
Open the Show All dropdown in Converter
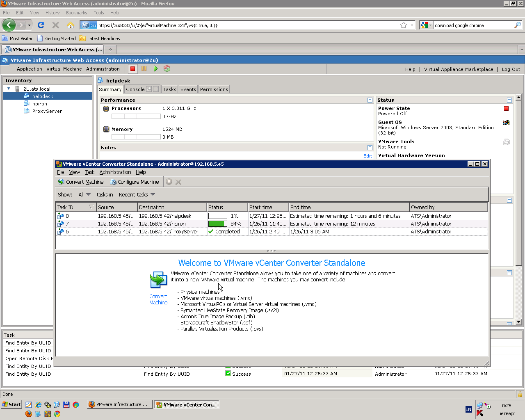point(84,194)
